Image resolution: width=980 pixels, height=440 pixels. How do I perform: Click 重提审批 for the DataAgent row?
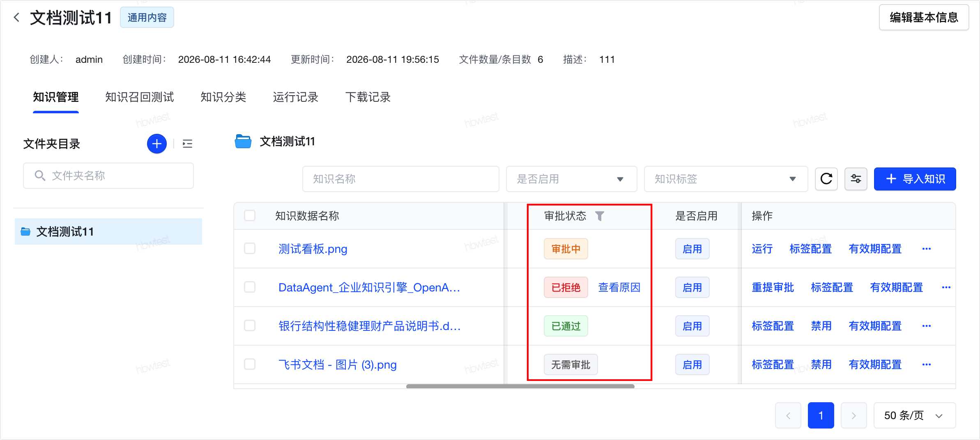(773, 287)
